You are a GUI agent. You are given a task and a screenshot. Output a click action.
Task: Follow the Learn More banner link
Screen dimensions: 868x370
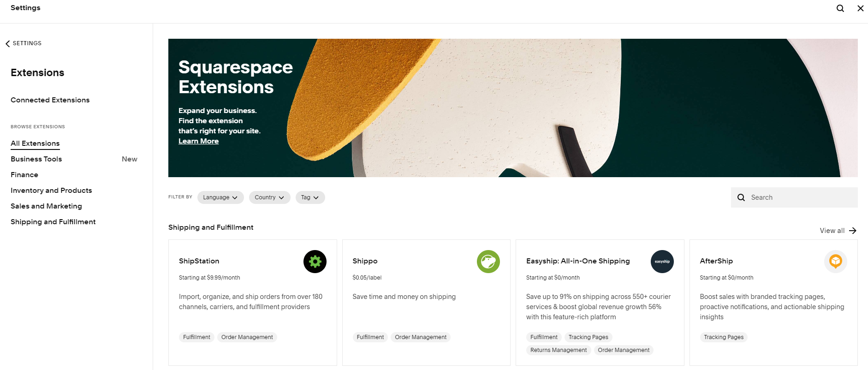[x=199, y=141]
